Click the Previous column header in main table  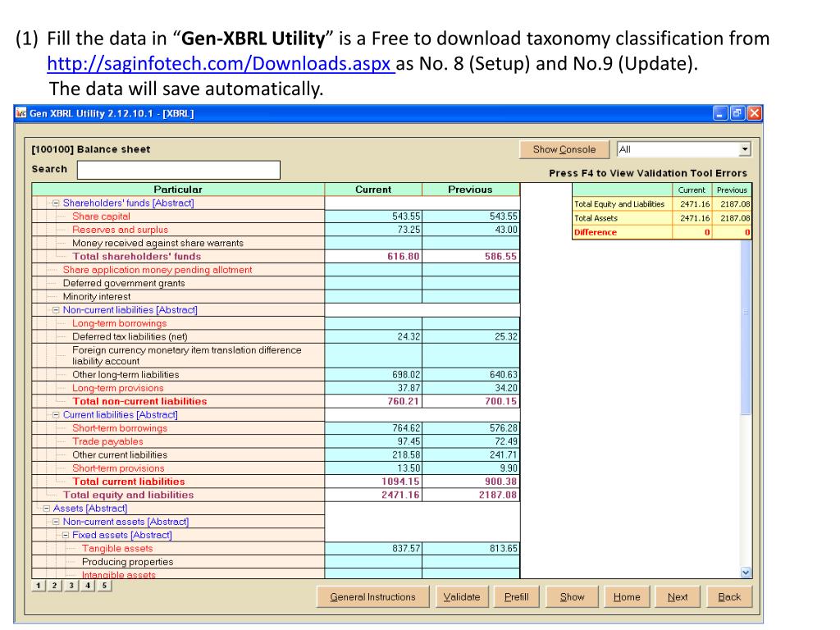click(470, 189)
